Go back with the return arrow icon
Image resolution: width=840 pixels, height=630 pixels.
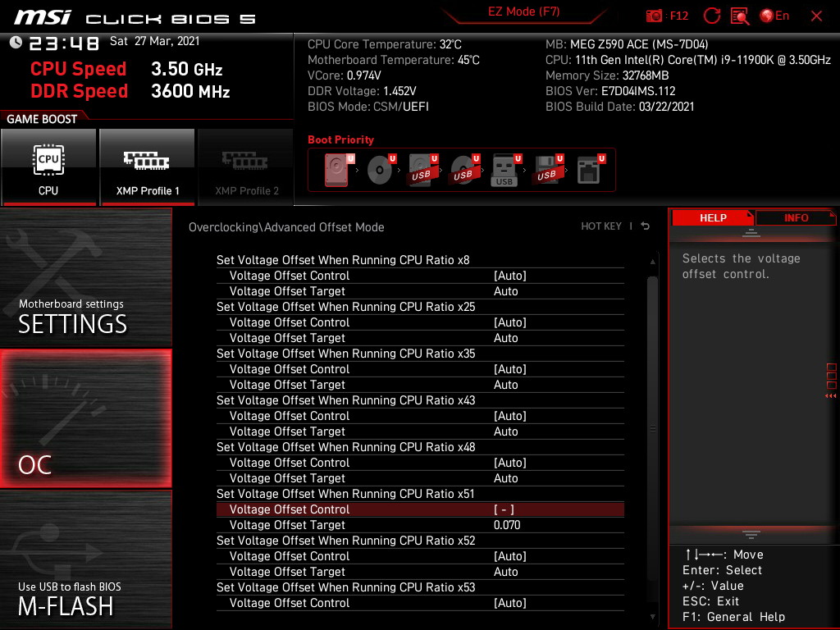click(646, 226)
